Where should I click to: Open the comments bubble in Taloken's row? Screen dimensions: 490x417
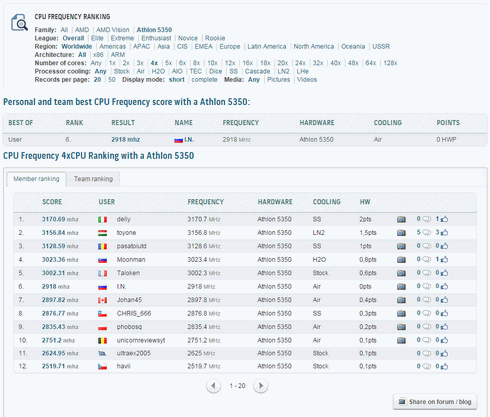pyautogui.click(x=427, y=273)
